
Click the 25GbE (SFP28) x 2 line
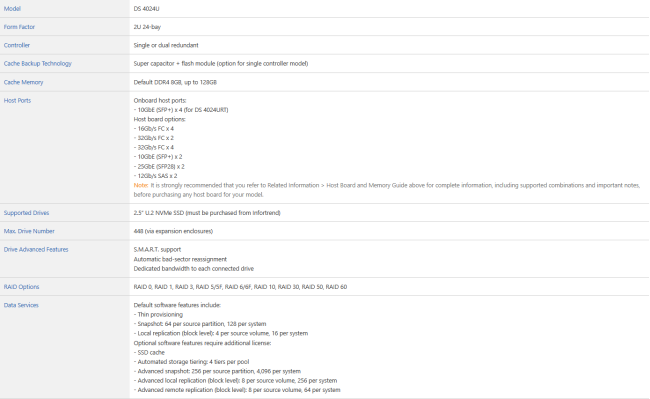(x=159, y=167)
